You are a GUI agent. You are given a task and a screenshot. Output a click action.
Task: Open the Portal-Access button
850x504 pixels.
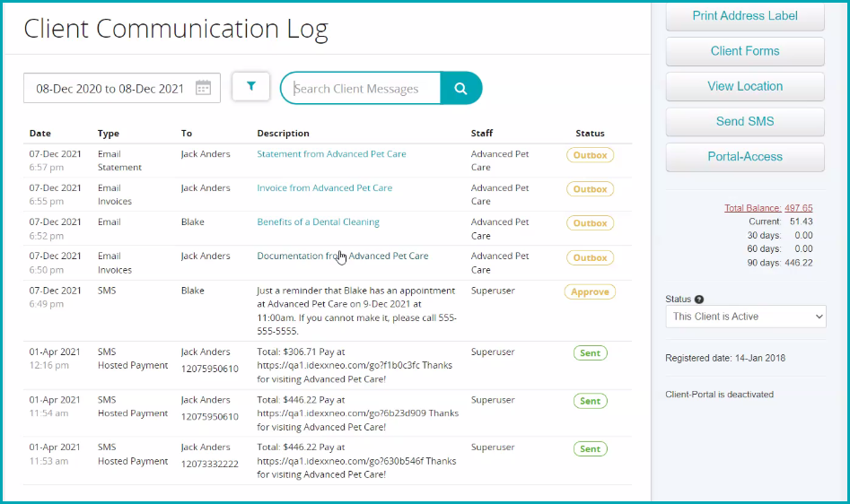pyautogui.click(x=745, y=156)
